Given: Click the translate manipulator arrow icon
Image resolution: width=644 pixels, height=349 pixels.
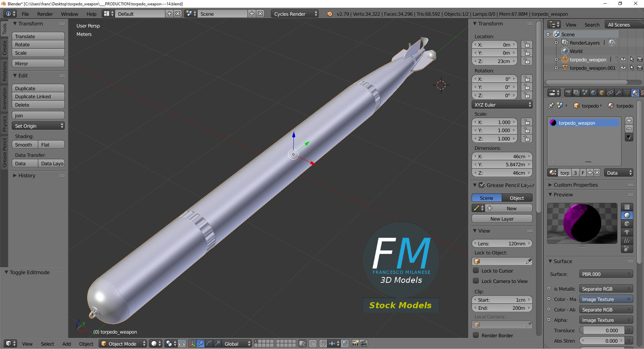Looking at the screenshot, I should coord(201,344).
